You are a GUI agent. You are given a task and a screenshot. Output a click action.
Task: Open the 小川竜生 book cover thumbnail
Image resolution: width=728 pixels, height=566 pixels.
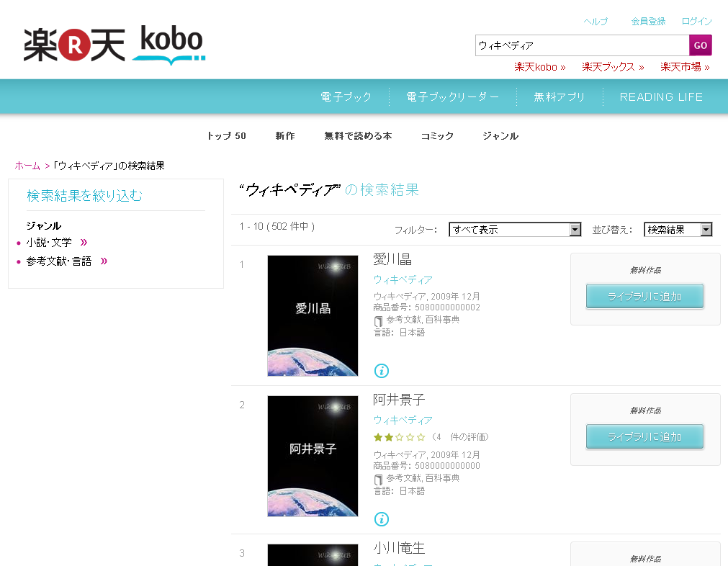pyautogui.click(x=313, y=555)
